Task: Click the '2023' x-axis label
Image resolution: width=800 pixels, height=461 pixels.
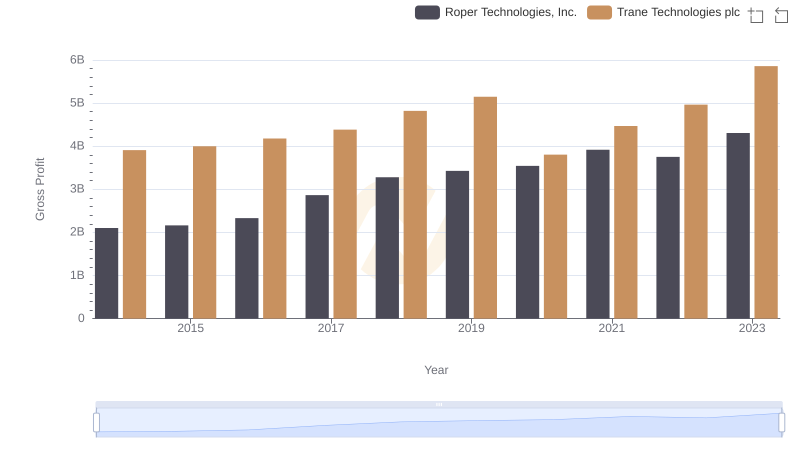Action: pos(752,328)
